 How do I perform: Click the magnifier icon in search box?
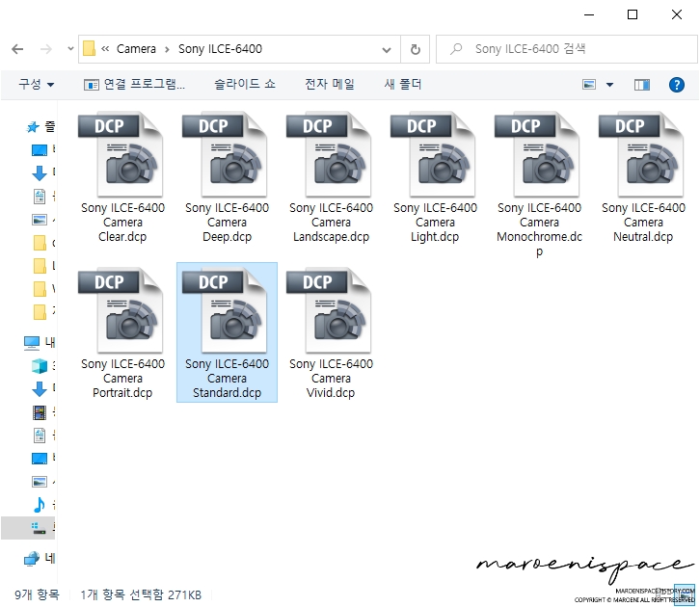point(456,49)
